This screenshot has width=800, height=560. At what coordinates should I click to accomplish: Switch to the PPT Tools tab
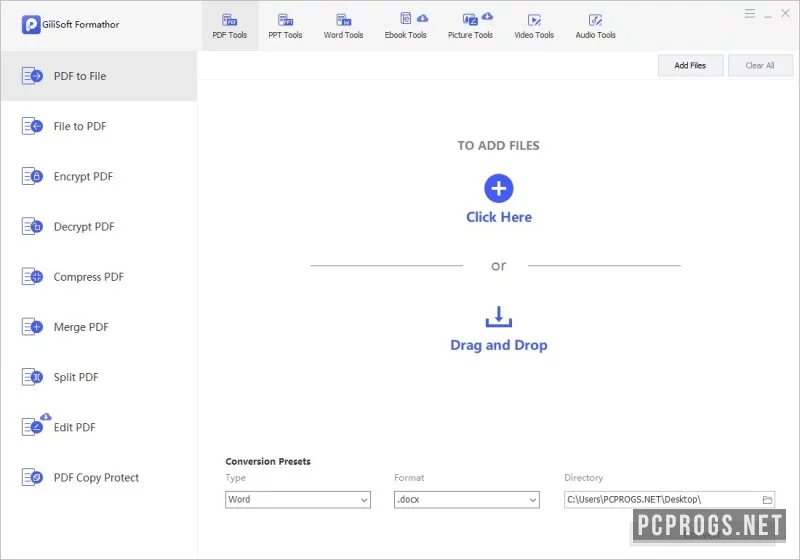click(x=285, y=26)
